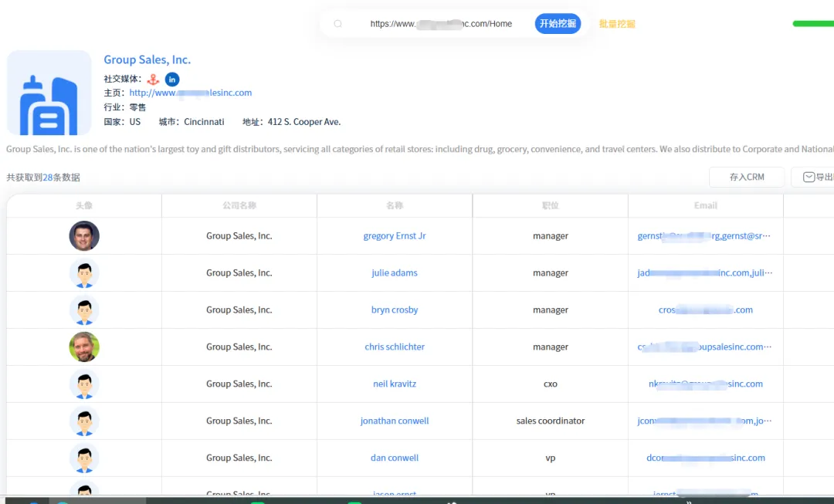Click the blue 开始挖掘 button
This screenshot has width=834, height=504.
tap(558, 23)
